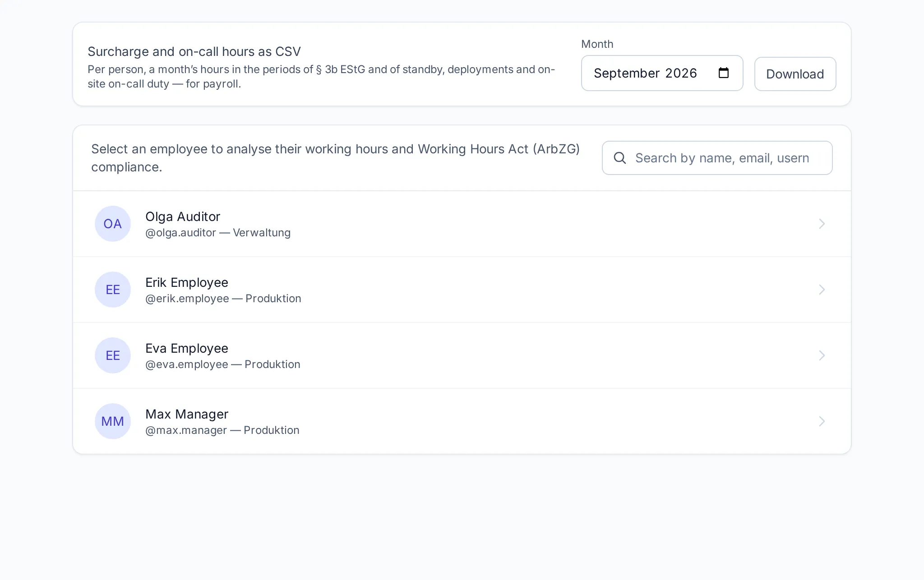Click the magnifier search icon

(620, 158)
